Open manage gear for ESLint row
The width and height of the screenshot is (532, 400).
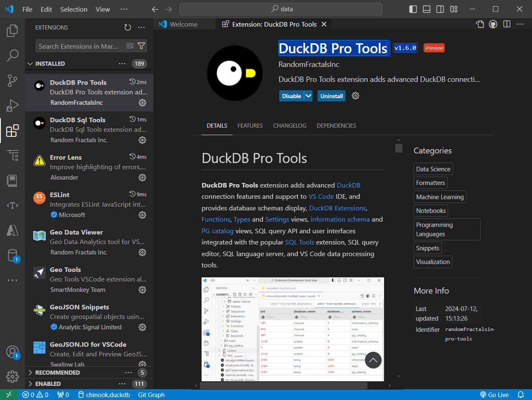[x=142, y=215]
